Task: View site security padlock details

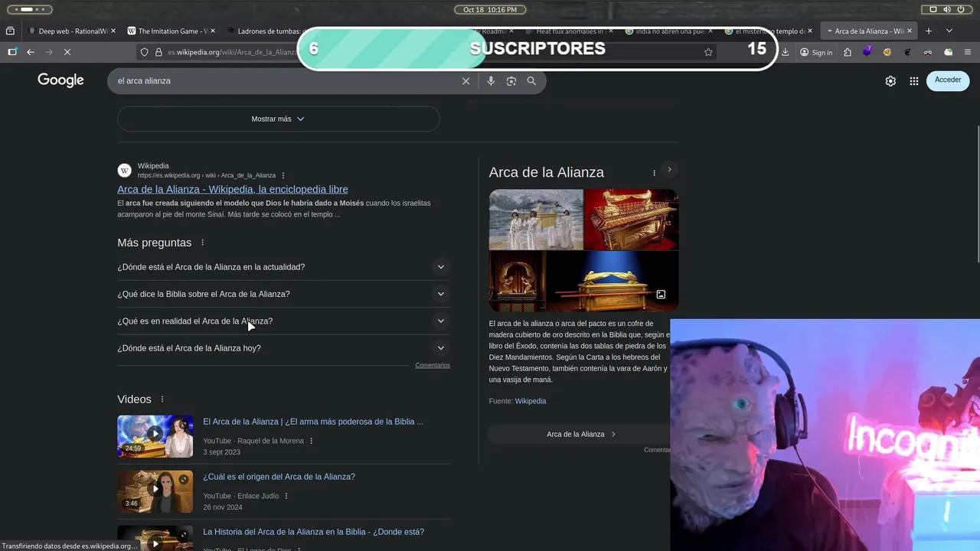Action: click(x=158, y=52)
